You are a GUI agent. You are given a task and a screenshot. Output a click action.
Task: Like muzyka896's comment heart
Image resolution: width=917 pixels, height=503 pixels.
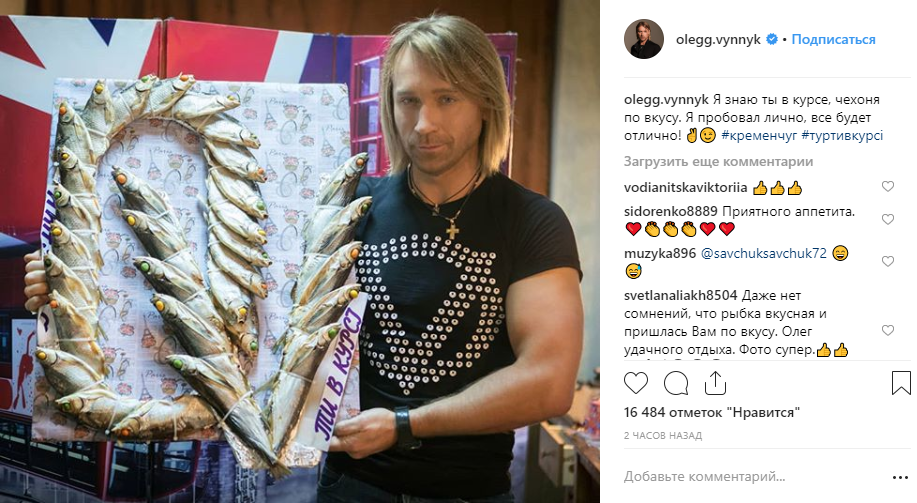point(888,261)
